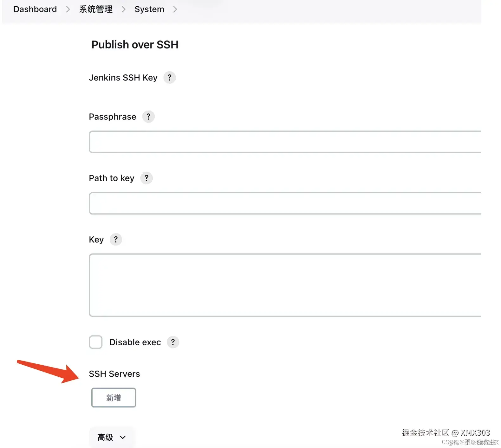501x448 pixels.
Task: Click the Publish over SSH heading
Action: [x=135, y=45]
